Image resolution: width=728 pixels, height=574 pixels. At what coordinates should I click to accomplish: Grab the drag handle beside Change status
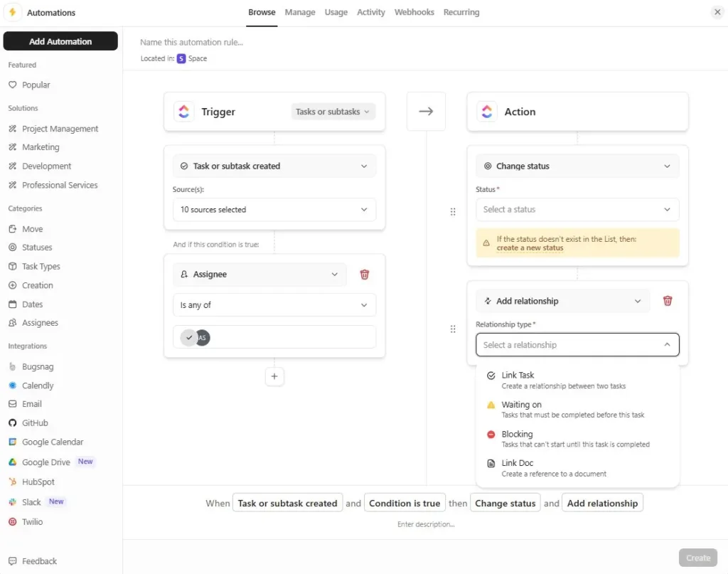[x=453, y=212]
